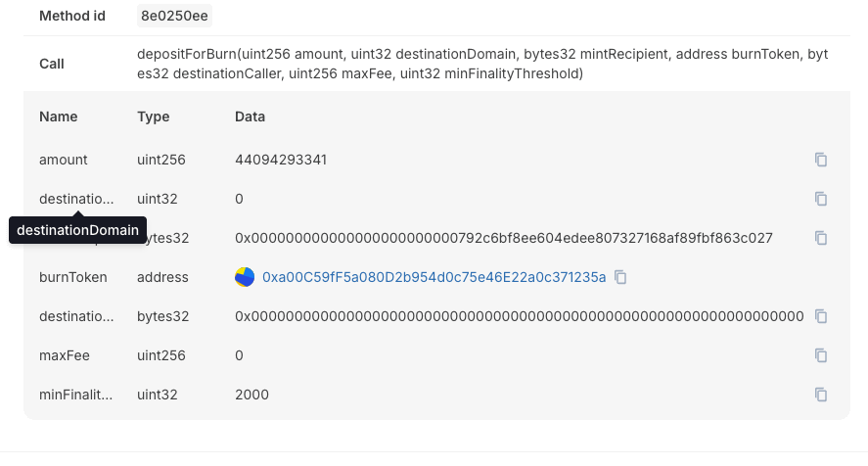This screenshot has width=868, height=466.
Task: Copy the destinationCaller bytes32 value
Action: [x=821, y=316]
